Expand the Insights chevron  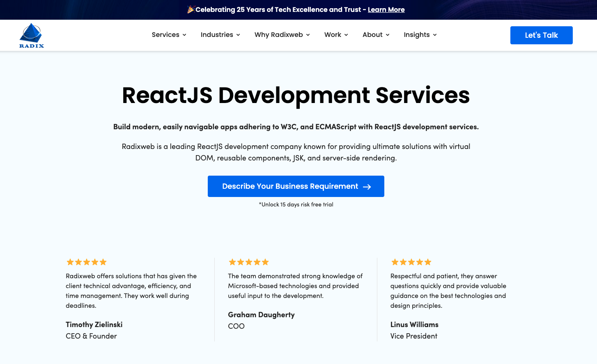(x=435, y=35)
